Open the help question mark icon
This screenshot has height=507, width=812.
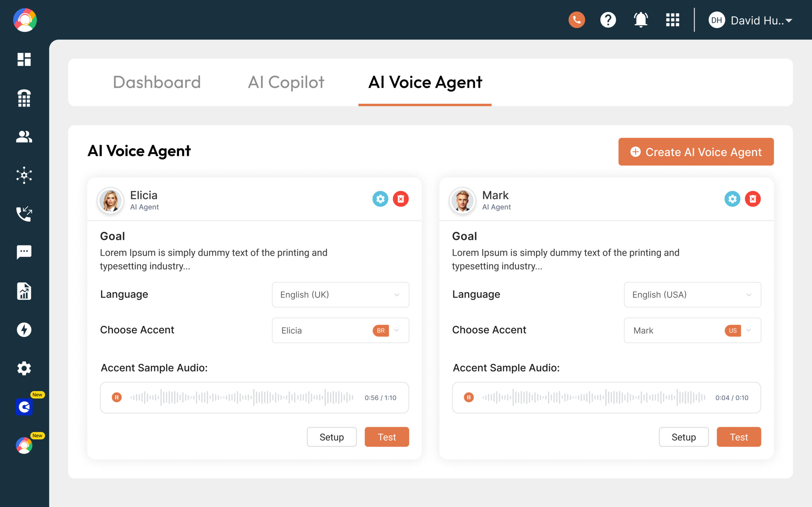(608, 20)
